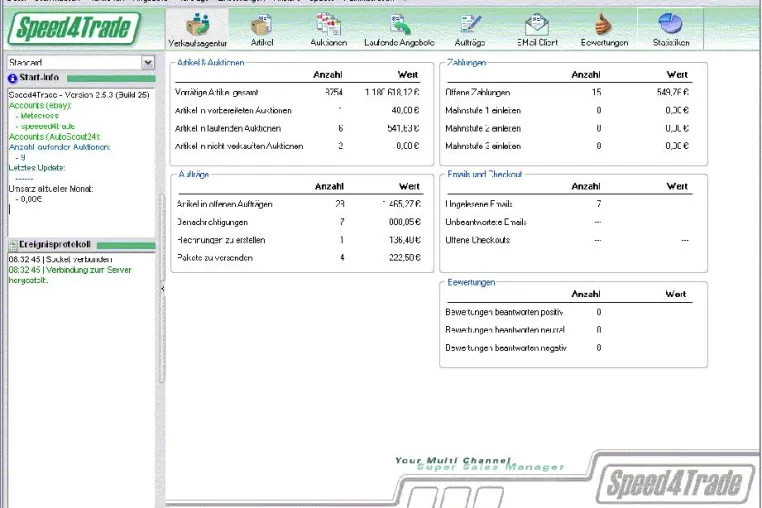Open Laufende Angebote from toolbar
Viewport: 762px width, 508px height.
pyautogui.click(x=399, y=29)
